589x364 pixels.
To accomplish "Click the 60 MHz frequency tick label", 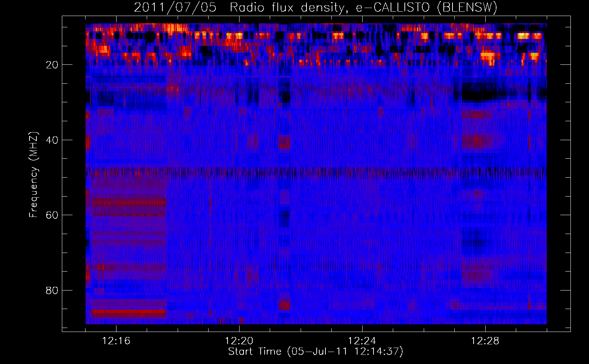I will point(52,215).
